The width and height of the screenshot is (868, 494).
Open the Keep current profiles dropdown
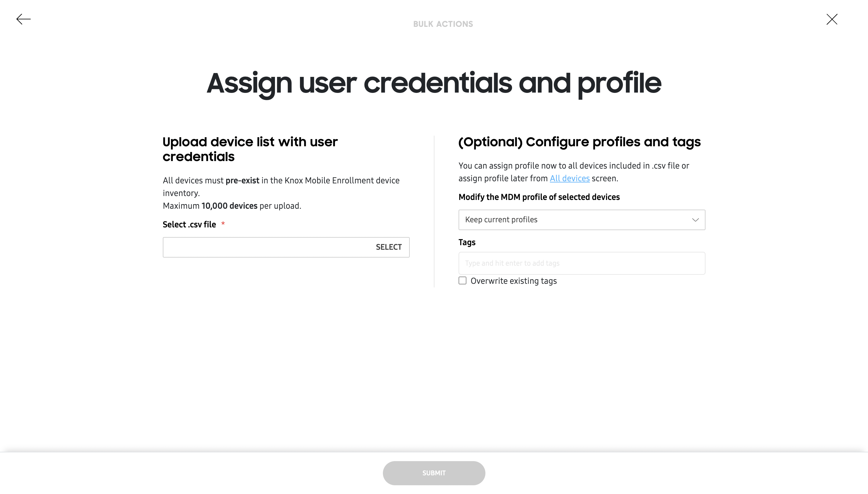pos(582,220)
